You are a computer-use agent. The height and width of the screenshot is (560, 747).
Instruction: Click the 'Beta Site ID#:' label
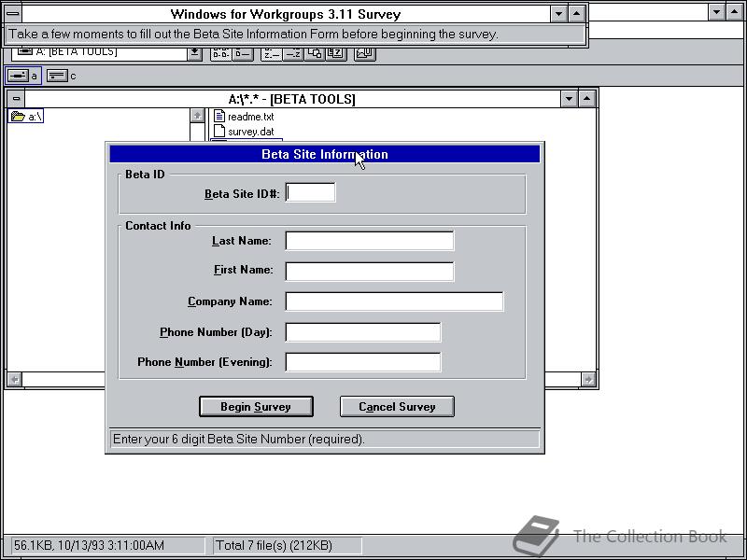(x=242, y=194)
